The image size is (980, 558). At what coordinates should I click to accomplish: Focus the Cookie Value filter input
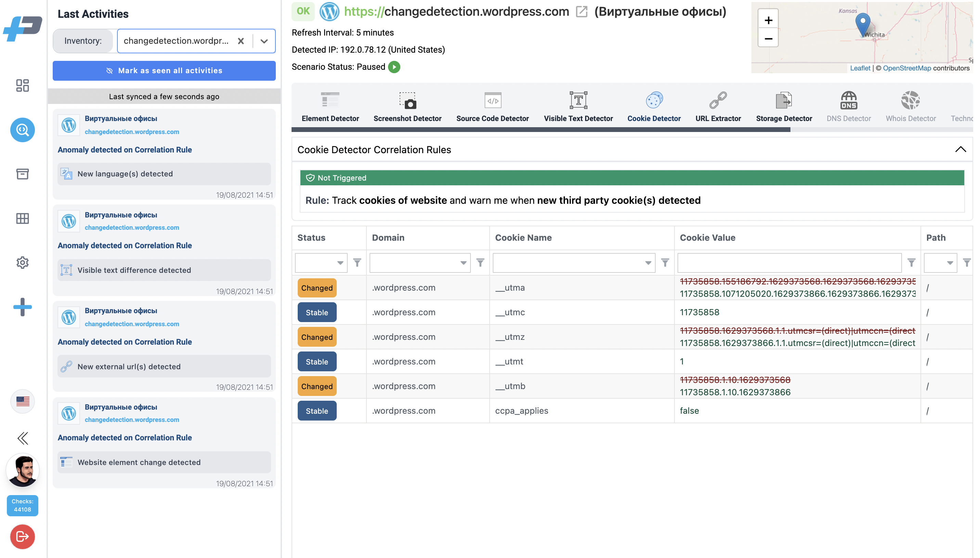pyautogui.click(x=789, y=263)
